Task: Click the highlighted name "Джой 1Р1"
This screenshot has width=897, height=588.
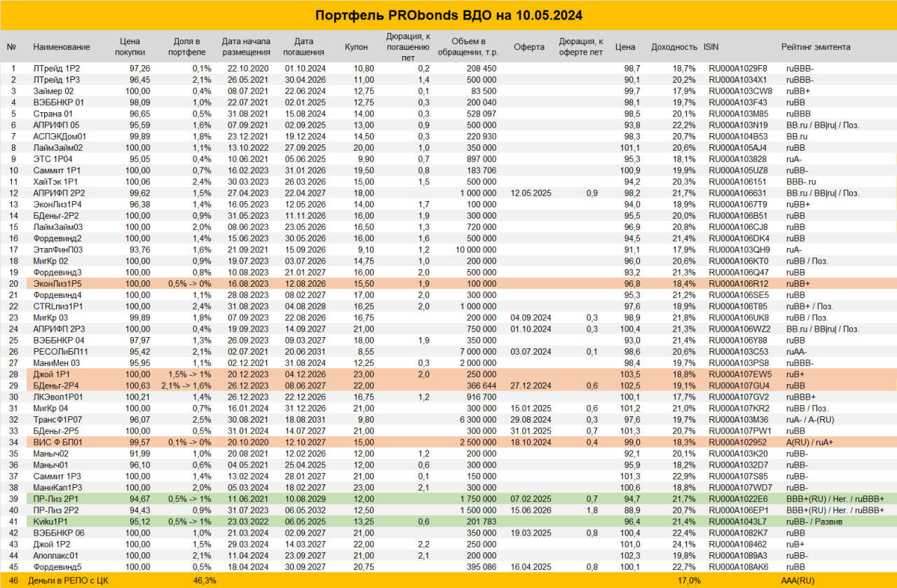Action: 50,374
